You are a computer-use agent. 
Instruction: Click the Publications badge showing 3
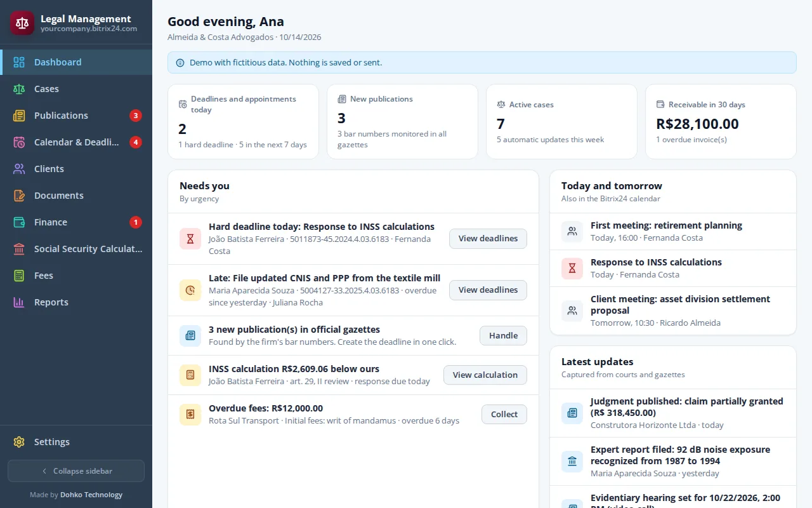pyautogui.click(x=135, y=116)
